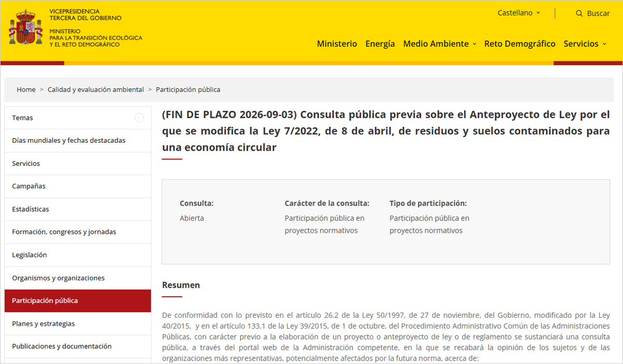Expand the Temas circle toggle
The image size is (623, 364).
pos(139,118)
